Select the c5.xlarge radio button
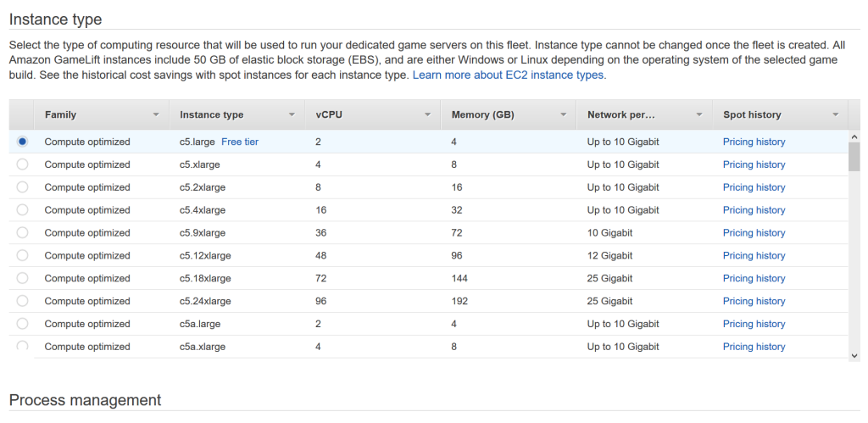This screenshot has width=868, height=423. coord(22,164)
